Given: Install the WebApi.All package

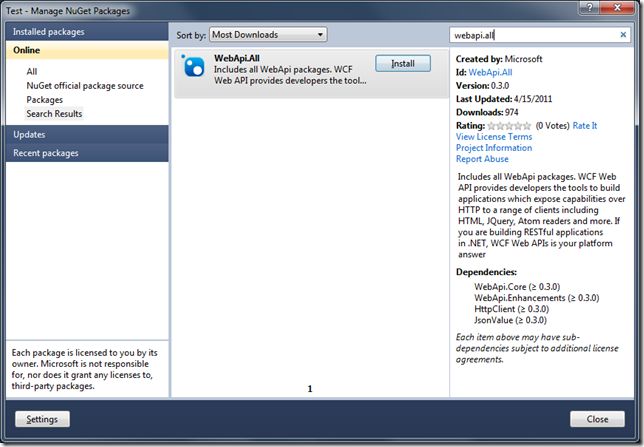Looking at the screenshot, I should pyautogui.click(x=403, y=64).
